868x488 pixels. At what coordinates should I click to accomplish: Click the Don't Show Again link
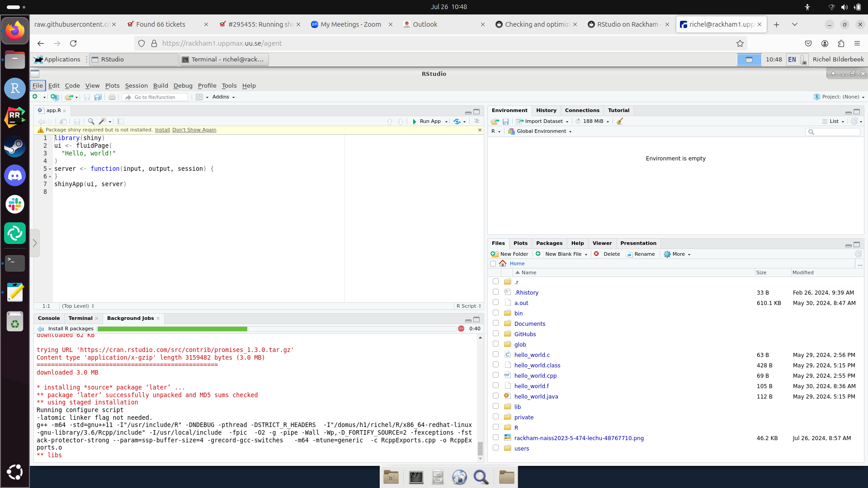(194, 130)
